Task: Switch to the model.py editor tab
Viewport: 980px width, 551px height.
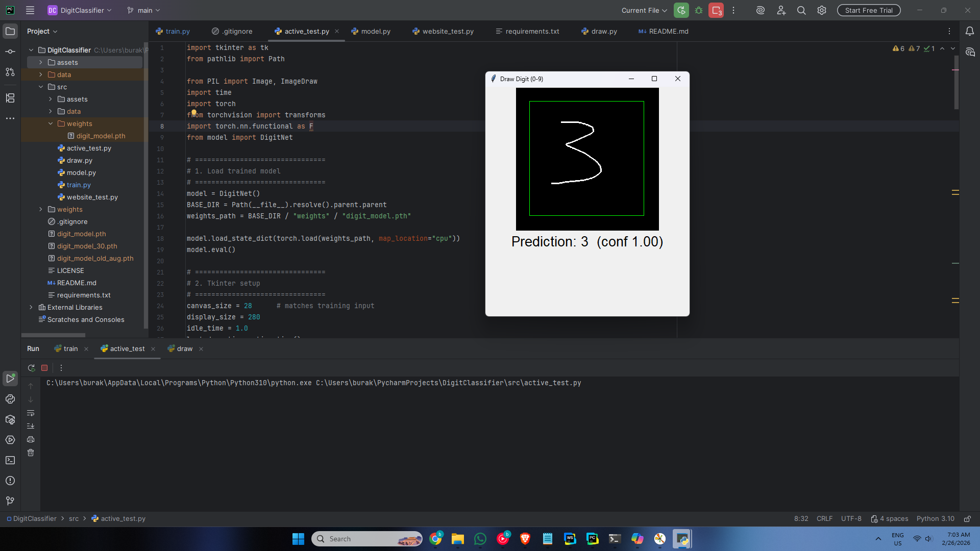Action: pos(371,31)
